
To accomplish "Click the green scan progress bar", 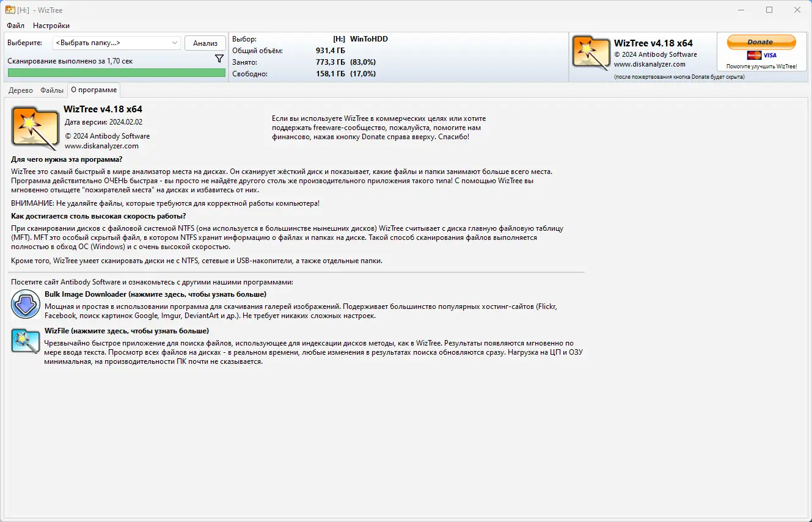I will (117, 73).
